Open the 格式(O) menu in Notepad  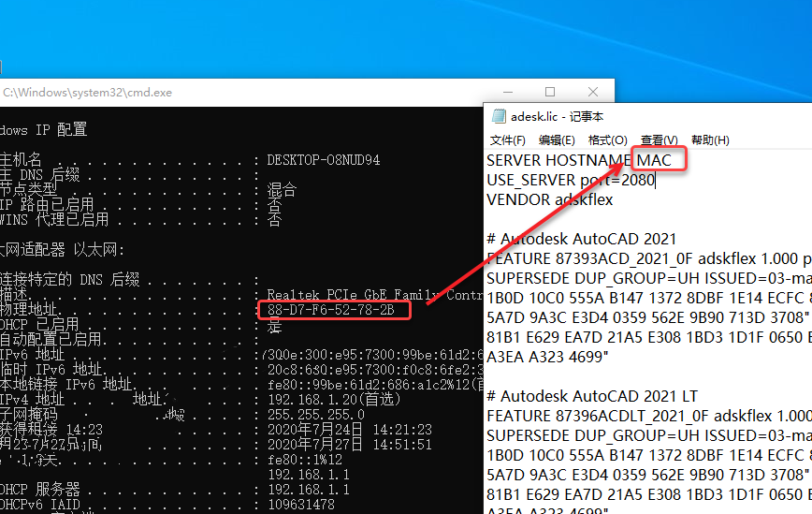(x=607, y=140)
